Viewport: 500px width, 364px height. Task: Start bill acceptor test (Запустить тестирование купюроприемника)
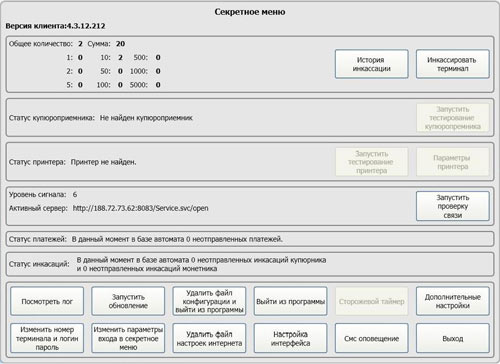[452, 118]
